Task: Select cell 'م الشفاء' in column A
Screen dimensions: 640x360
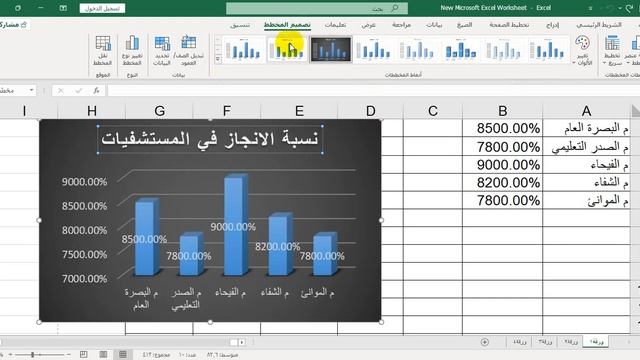Action: 587,182
